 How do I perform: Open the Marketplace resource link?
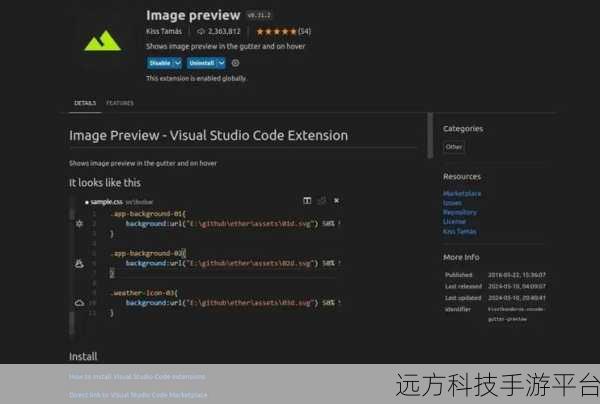(462, 194)
